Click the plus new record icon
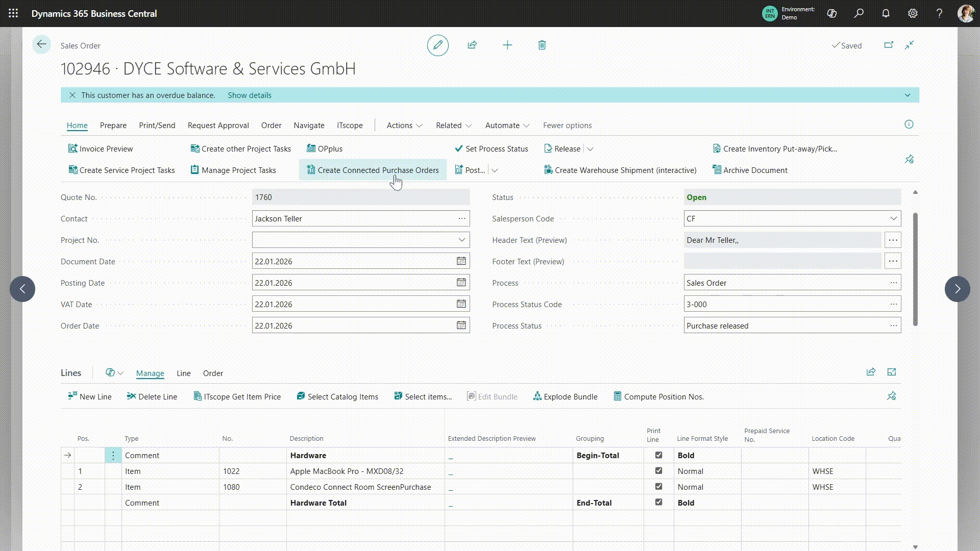Screen dimensions: 980x551 pos(507,45)
